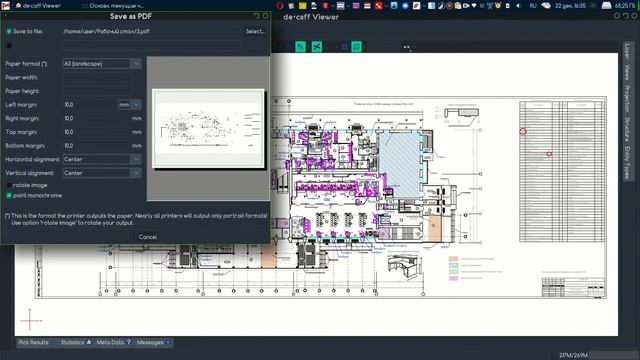This screenshot has width=640, height=360.
Task: Click the Top margin value field
Action: tap(96, 132)
